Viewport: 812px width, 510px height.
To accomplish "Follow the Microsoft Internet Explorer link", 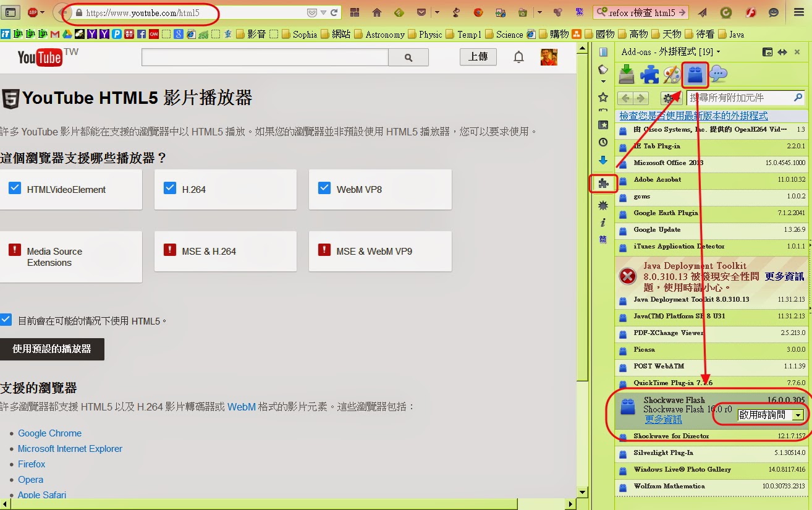I will pos(70,449).
